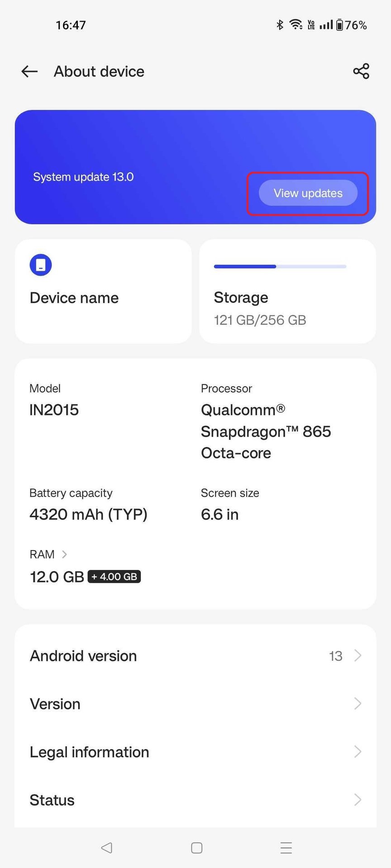This screenshot has height=868, width=391.
Task: Open the Status entry
Action: 52,800
